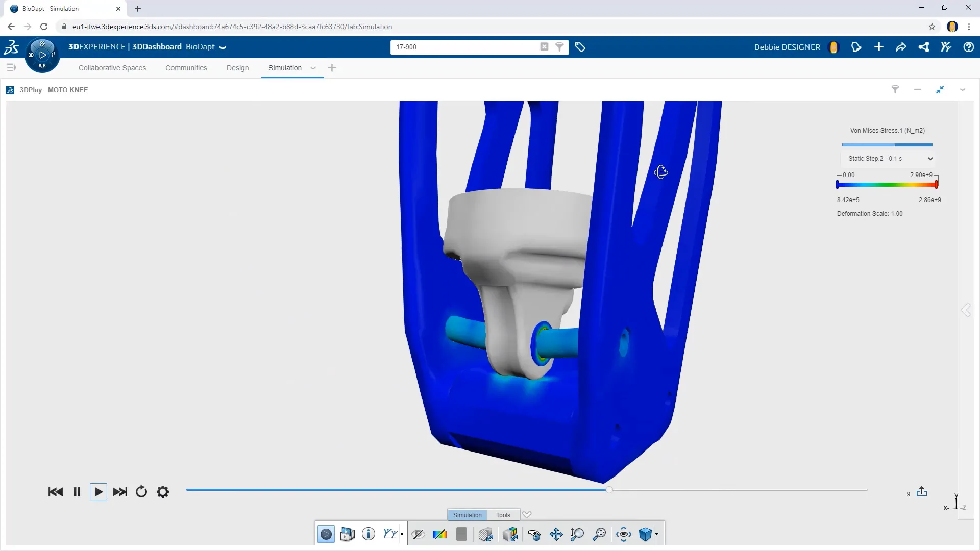
Task: Select the Isometric View cube icon
Action: click(x=646, y=534)
